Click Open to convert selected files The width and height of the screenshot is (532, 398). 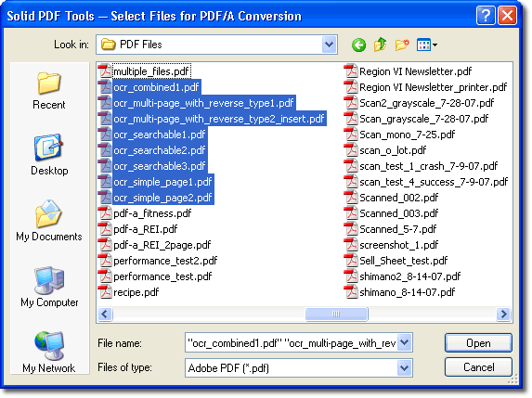coord(478,343)
